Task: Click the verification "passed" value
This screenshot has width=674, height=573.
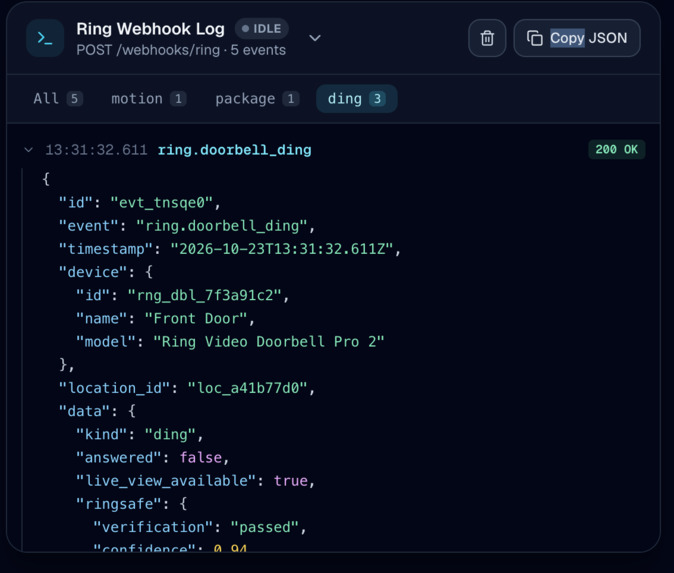Action: (265, 527)
